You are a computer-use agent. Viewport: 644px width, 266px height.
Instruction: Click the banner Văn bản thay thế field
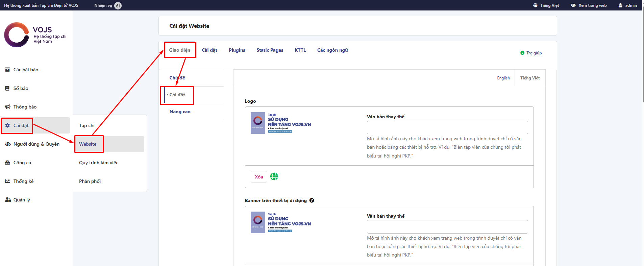point(447,227)
